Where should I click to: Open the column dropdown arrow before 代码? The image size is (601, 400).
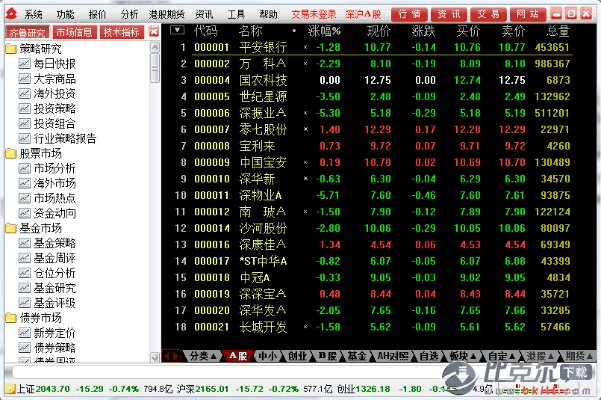tap(177, 30)
